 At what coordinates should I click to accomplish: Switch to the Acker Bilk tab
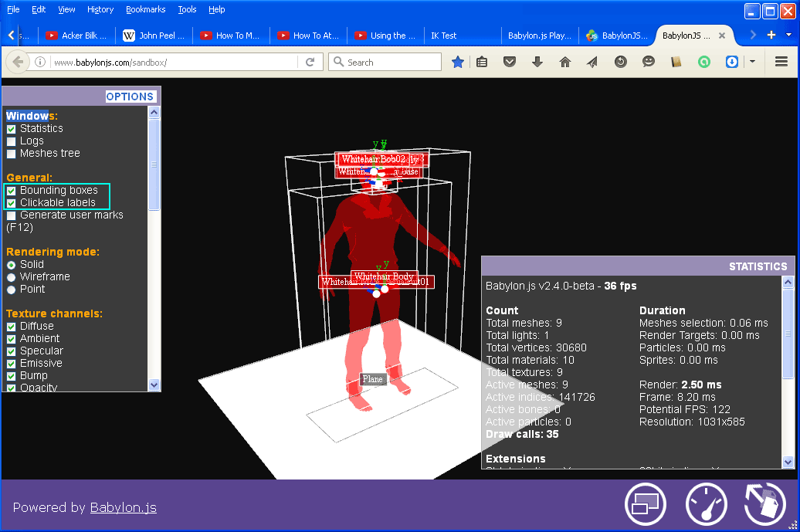tap(76, 36)
